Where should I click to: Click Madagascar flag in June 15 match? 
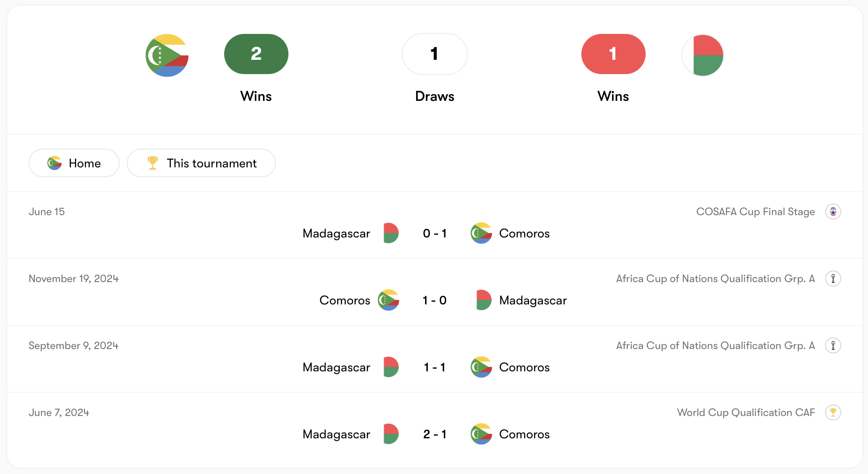pos(389,233)
